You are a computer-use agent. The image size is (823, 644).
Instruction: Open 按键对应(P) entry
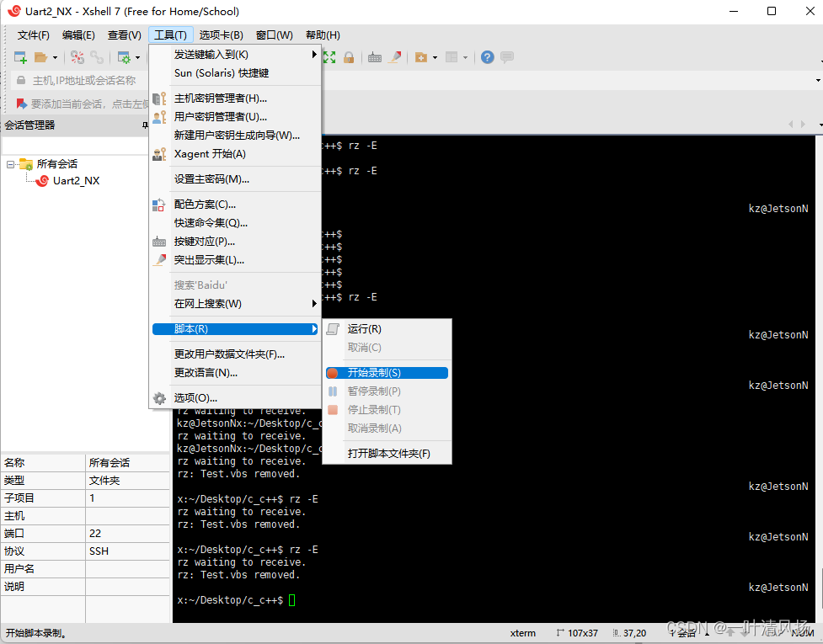tap(235, 242)
